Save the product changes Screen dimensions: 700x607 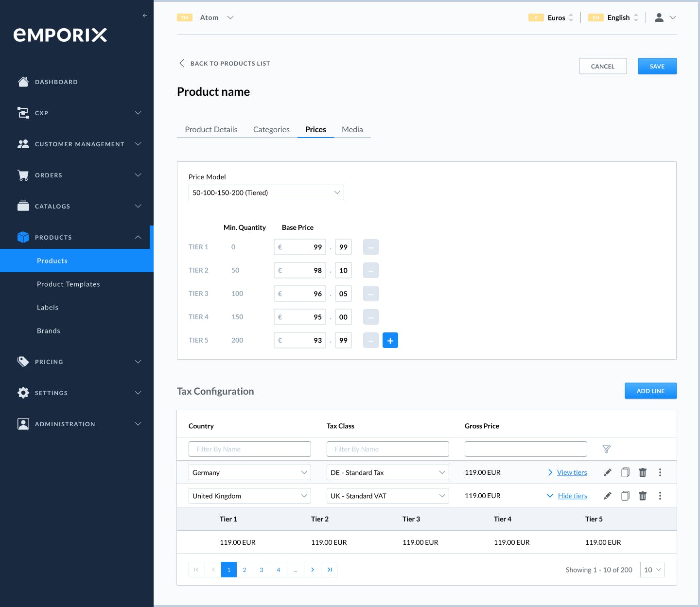pyautogui.click(x=657, y=66)
